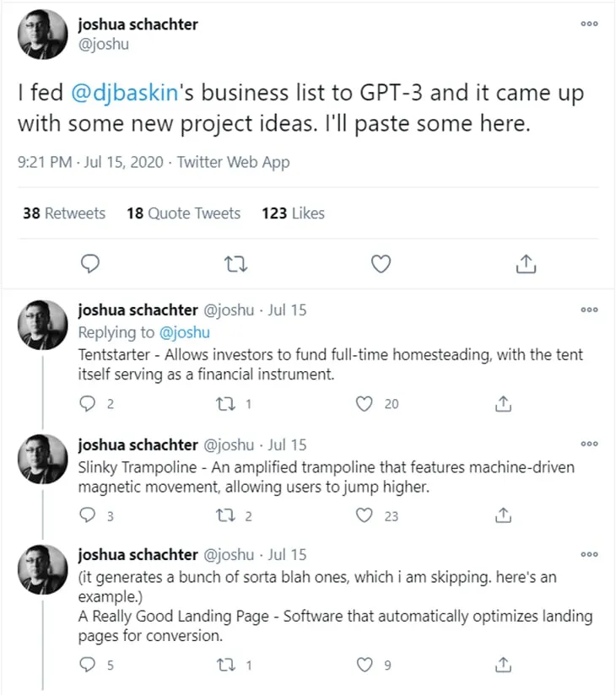Viewport: 616px width, 695px height.
Task: See who retweeted via 38 Retweets
Action: click(x=63, y=213)
